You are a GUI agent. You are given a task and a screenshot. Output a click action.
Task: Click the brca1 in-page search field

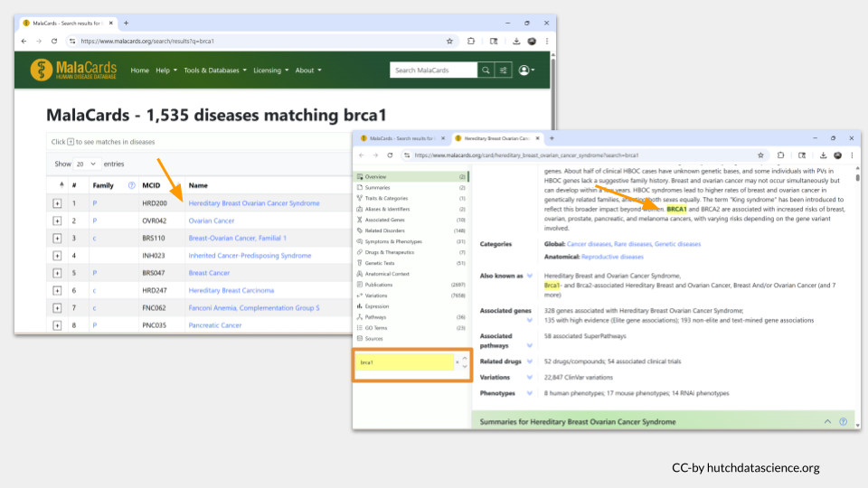point(405,362)
